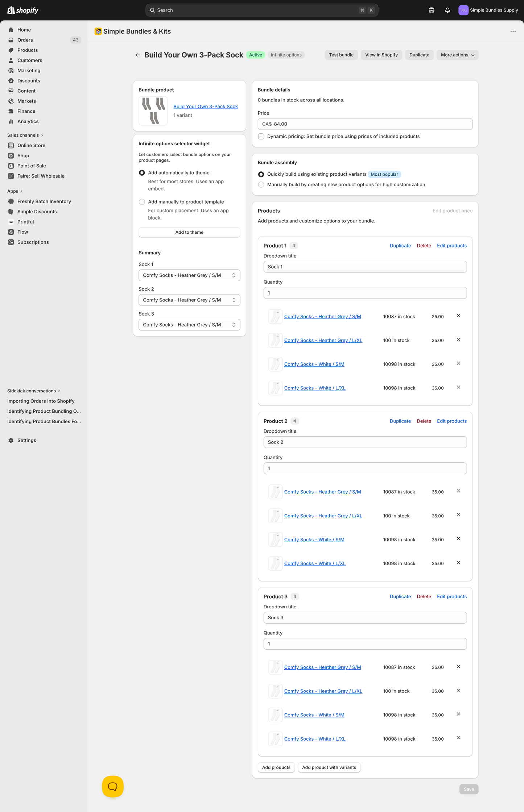Image resolution: width=524 pixels, height=812 pixels.
Task: Click Duplicate link for Product 1
Action: 400,246
